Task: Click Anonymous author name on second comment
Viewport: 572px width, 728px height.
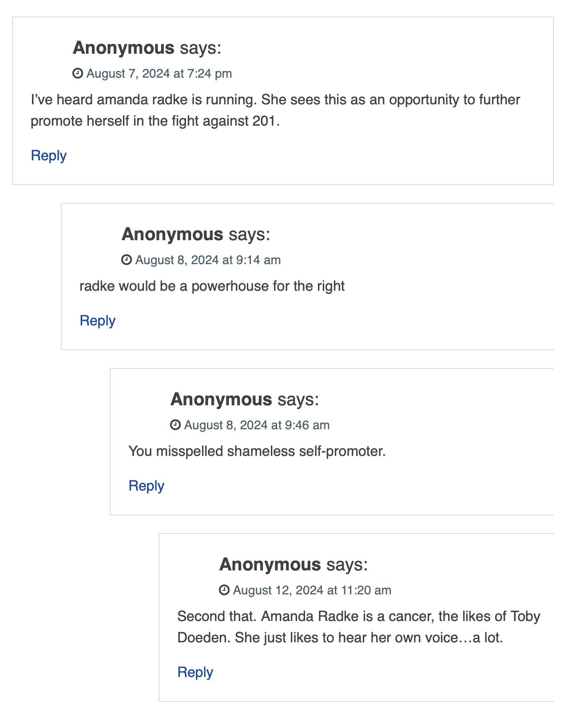Action: (172, 234)
